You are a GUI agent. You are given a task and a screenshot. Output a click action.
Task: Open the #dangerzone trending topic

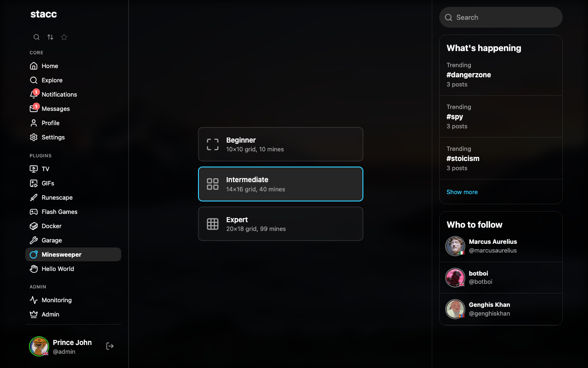point(469,75)
